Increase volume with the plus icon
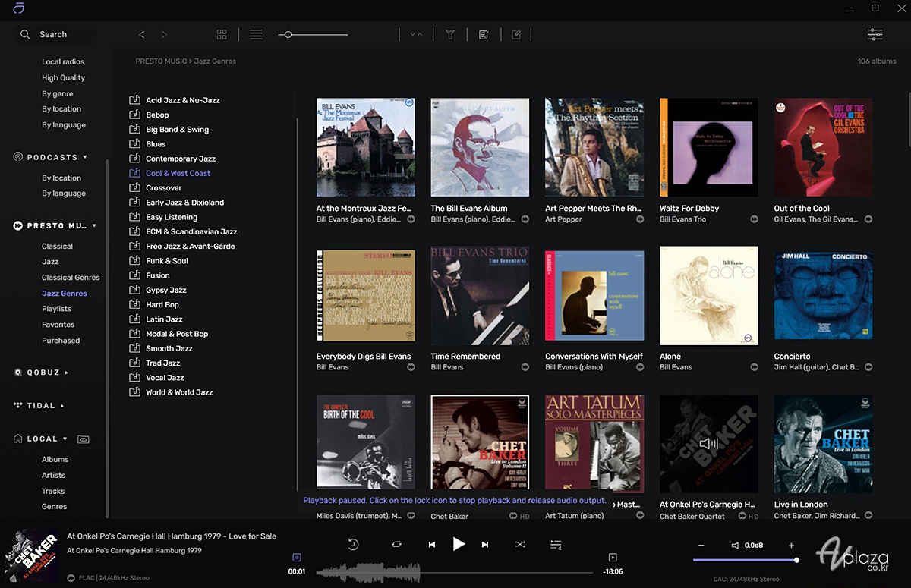 click(x=791, y=545)
